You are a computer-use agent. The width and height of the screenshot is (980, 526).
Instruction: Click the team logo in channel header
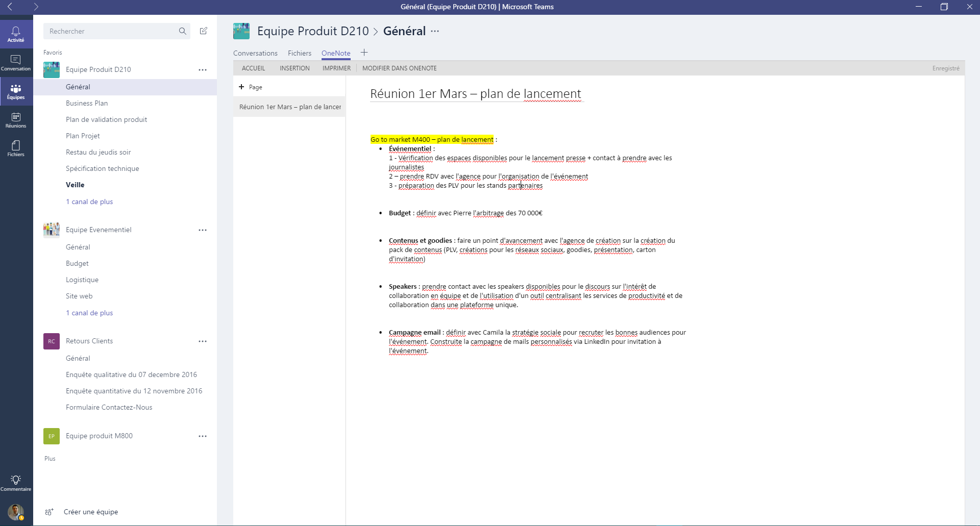click(x=241, y=31)
